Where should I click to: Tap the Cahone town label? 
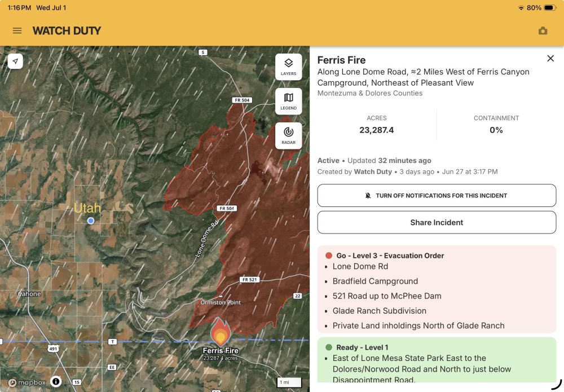point(29,294)
